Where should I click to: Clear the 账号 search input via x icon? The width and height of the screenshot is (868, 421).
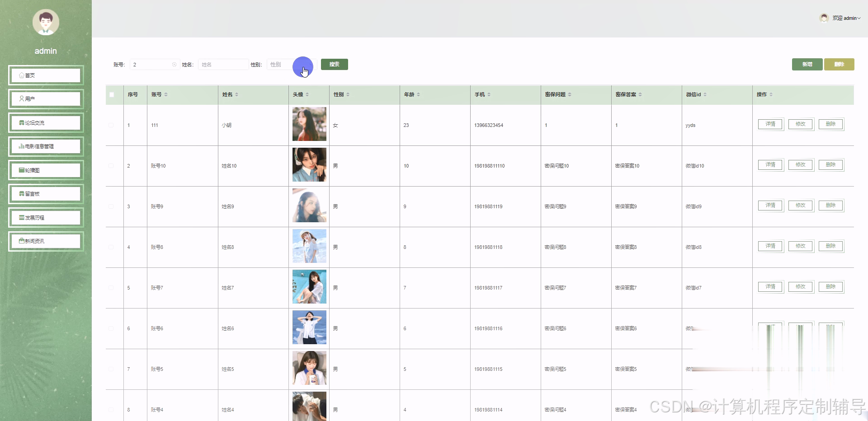pos(174,65)
